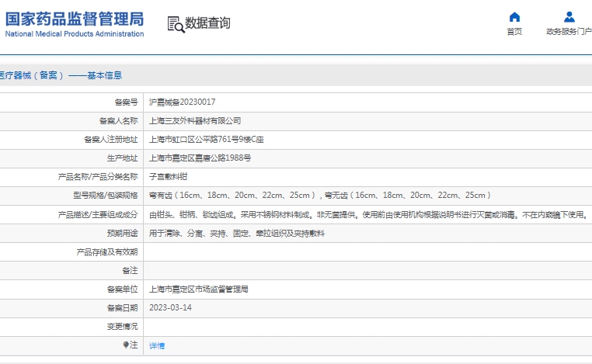This screenshot has width=592, height=364.
Task: Click the 备案号 row label
Action: coord(126,102)
